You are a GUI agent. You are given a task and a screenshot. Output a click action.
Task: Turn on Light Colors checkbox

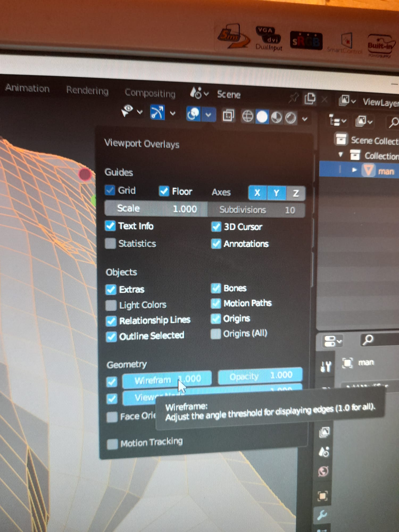click(111, 305)
